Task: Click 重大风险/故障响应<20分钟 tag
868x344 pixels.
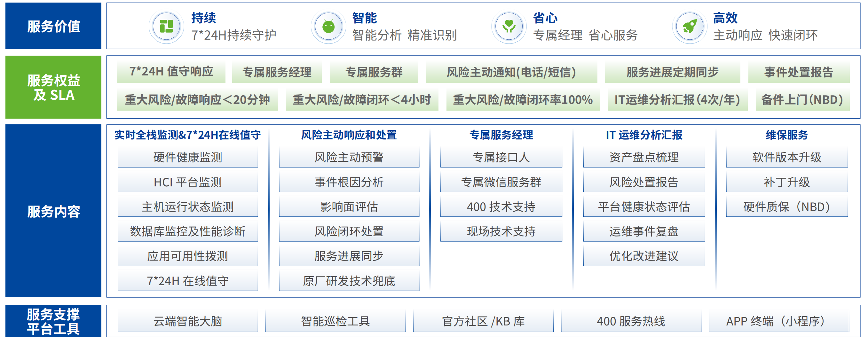Action: pos(197,99)
